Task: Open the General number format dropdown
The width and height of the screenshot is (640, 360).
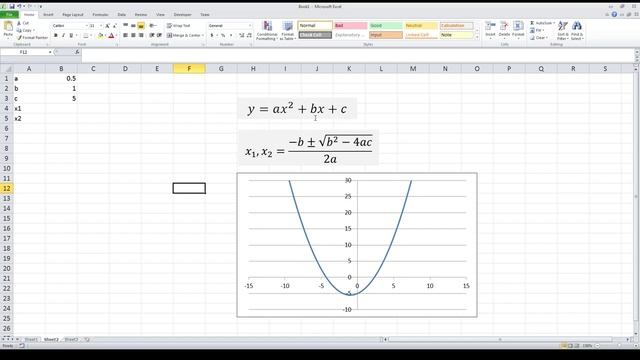Action: click(250, 26)
